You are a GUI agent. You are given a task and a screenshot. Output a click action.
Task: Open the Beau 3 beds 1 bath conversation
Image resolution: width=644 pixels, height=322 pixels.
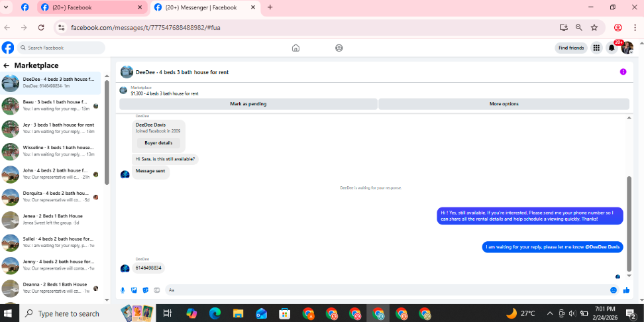(x=50, y=106)
